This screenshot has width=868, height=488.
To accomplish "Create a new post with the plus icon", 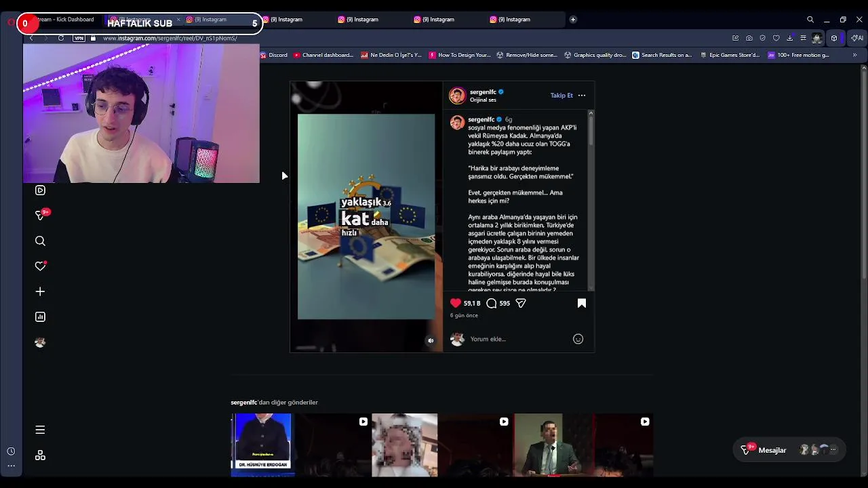I will [40, 291].
